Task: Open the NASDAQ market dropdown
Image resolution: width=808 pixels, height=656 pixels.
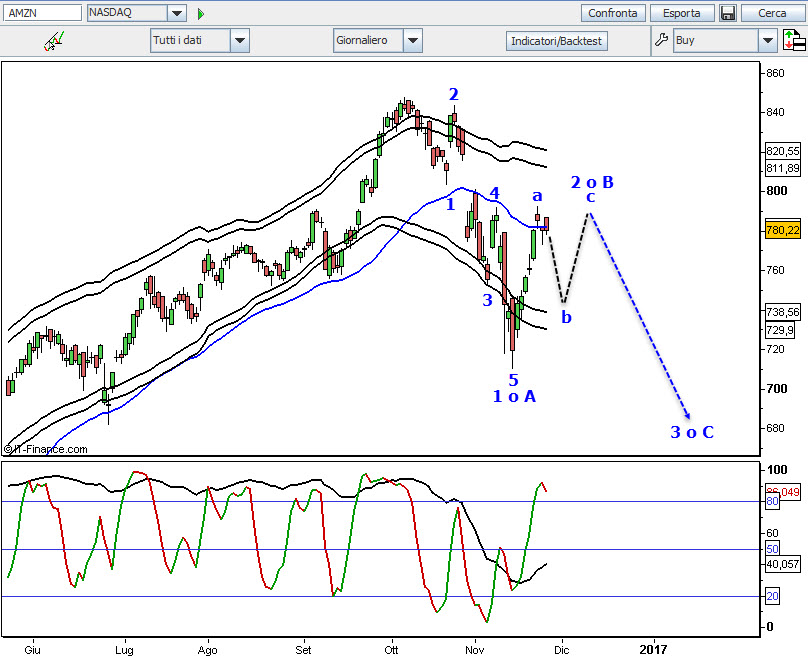Action: [177, 13]
